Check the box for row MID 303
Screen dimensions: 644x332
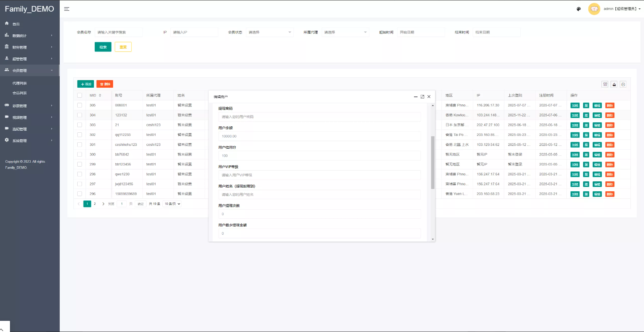[x=80, y=125]
